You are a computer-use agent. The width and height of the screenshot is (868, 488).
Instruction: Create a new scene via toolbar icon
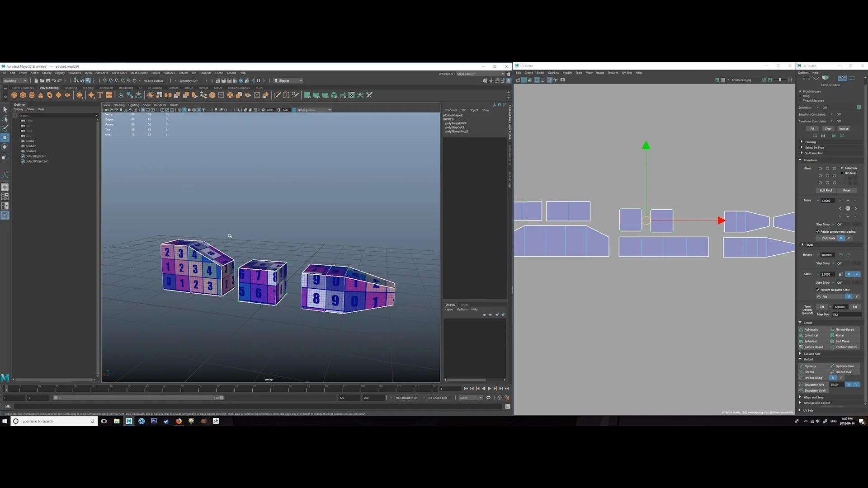pos(36,80)
